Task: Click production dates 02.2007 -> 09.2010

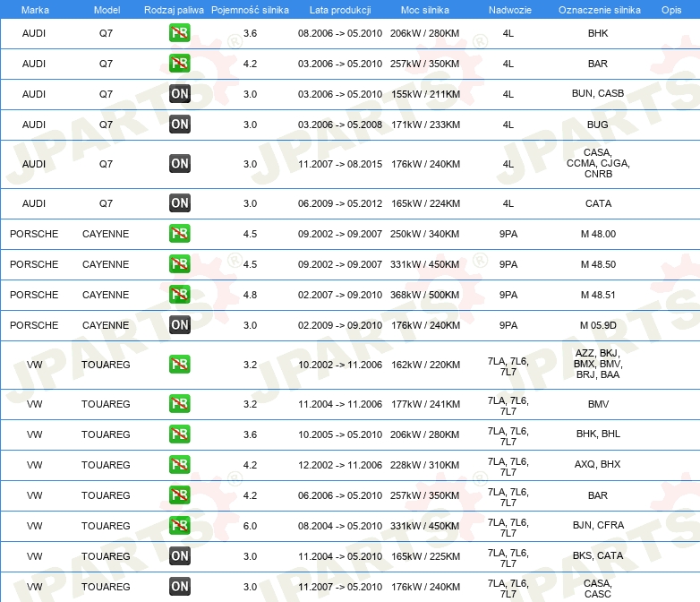Action: pyautogui.click(x=340, y=295)
